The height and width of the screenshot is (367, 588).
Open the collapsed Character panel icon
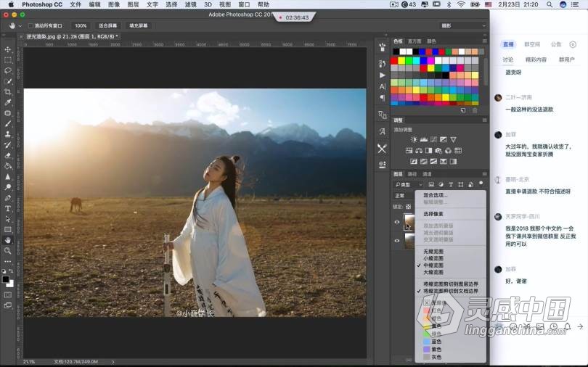[382, 86]
